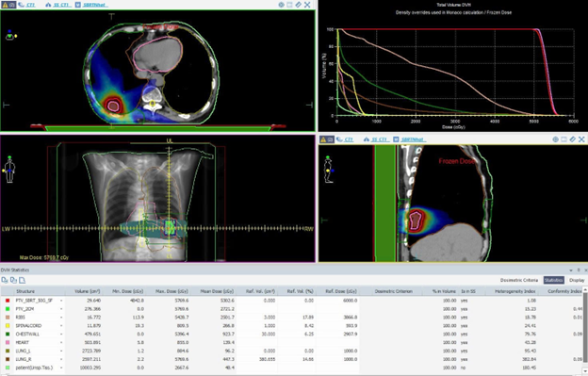The width and height of the screenshot is (588, 376).
Task: Open the dropdown arrow next to PTV_2CM
Action: 61,309
